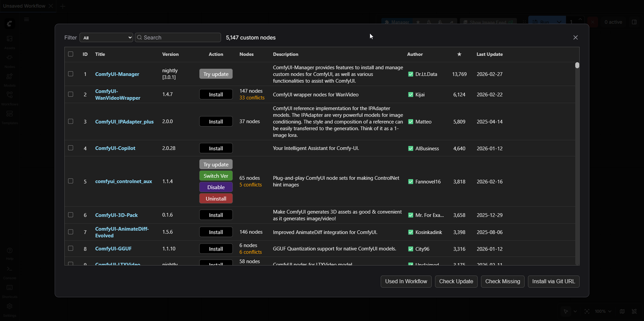Disable comfyui_controlnet_aux
Screen dimensions: 644x321
[x=216, y=187]
